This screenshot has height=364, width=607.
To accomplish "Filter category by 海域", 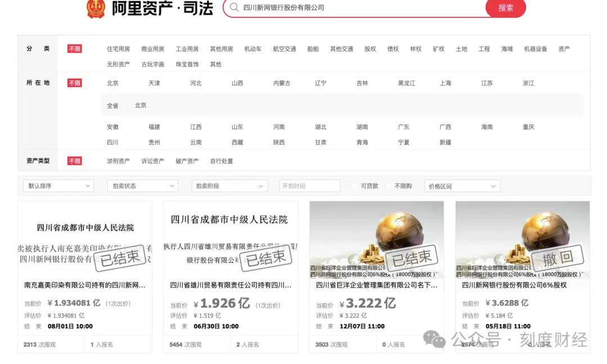I will [x=508, y=49].
